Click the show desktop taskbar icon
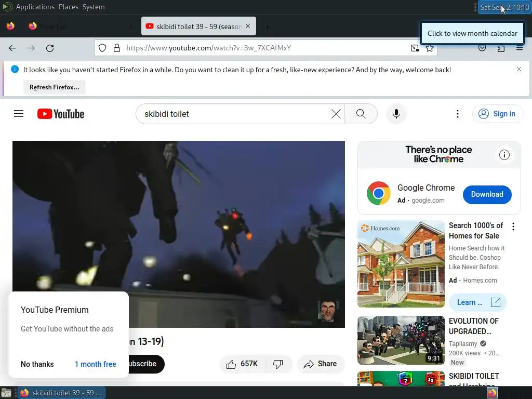 pos(6,393)
